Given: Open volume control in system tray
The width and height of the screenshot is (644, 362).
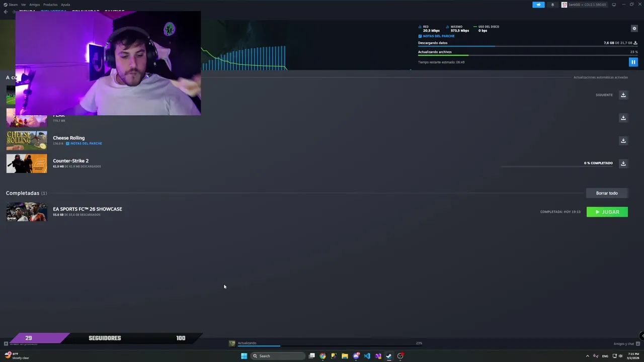Looking at the screenshot, I should (x=620, y=356).
